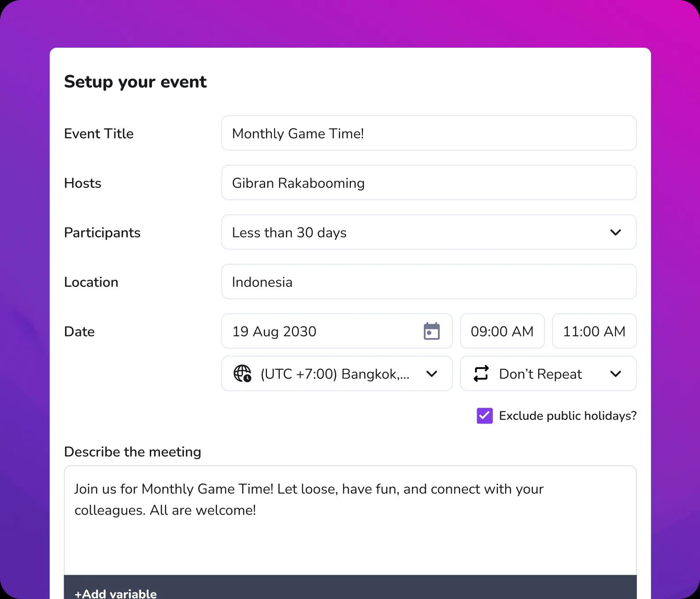Focus the Hosts field with Gibran Rakabooming

tap(429, 183)
